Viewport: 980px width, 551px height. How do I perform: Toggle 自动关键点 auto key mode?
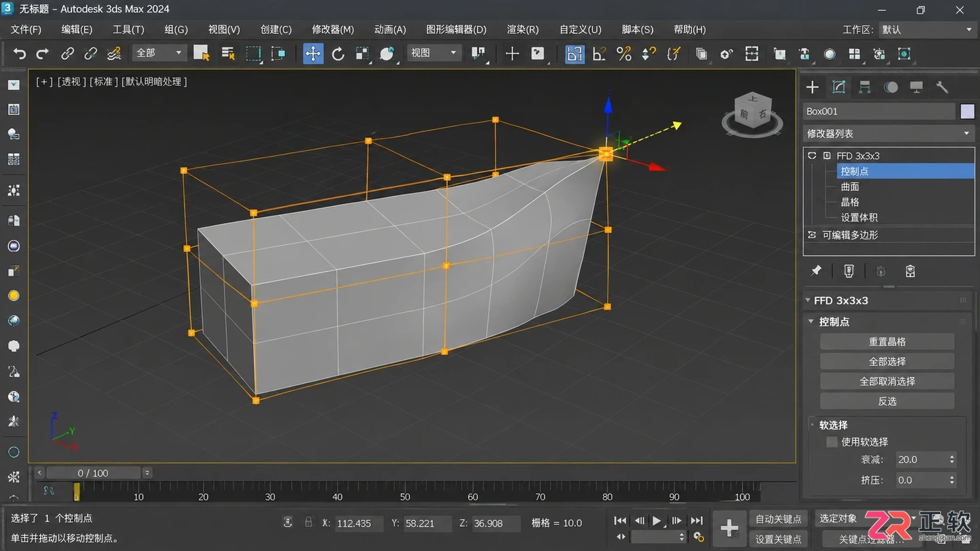pyautogui.click(x=779, y=519)
